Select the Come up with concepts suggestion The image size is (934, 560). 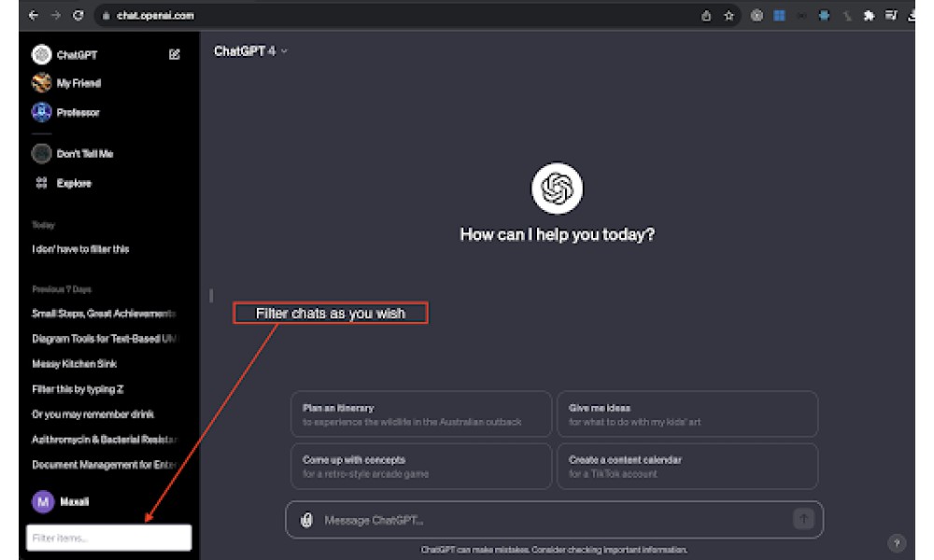[x=421, y=467]
